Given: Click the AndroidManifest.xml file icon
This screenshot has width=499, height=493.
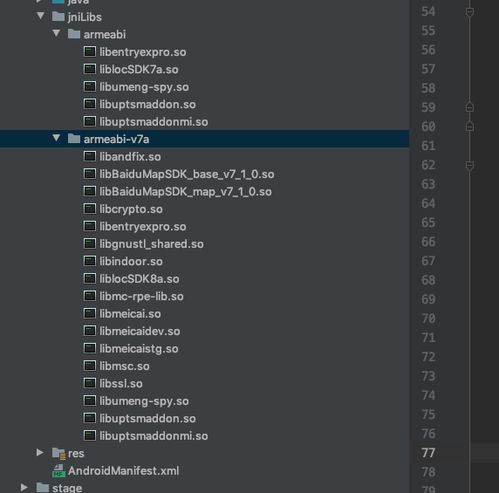Looking at the screenshot, I should click(x=58, y=470).
